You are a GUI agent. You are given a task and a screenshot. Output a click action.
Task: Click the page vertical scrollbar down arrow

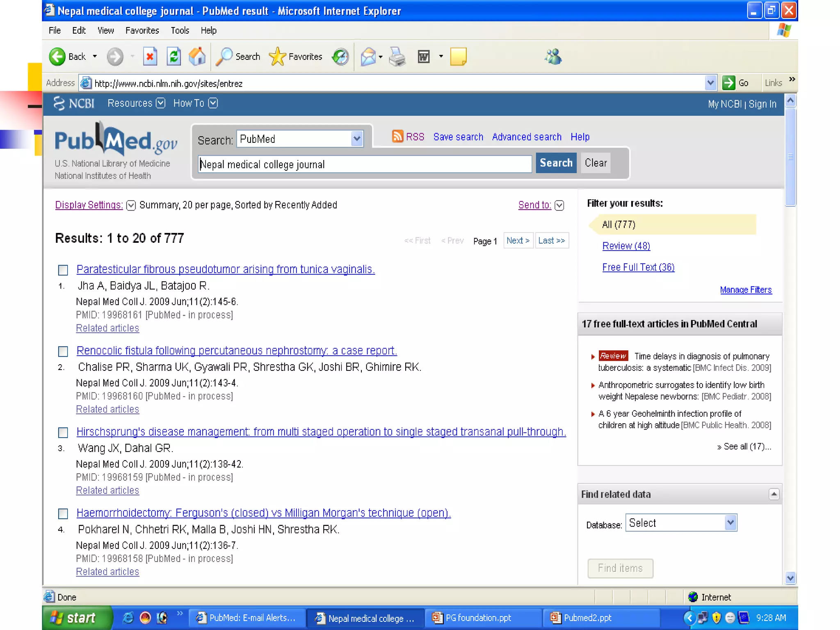tap(790, 578)
